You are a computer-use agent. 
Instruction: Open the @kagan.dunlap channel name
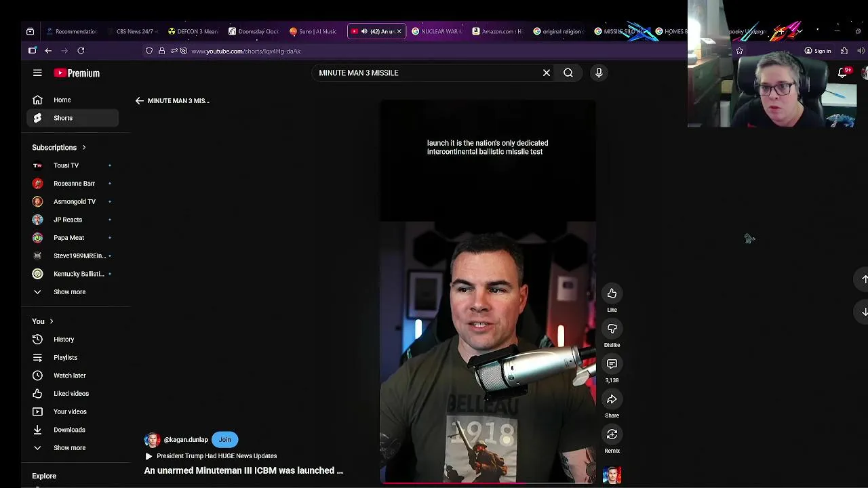click(186, 440)
